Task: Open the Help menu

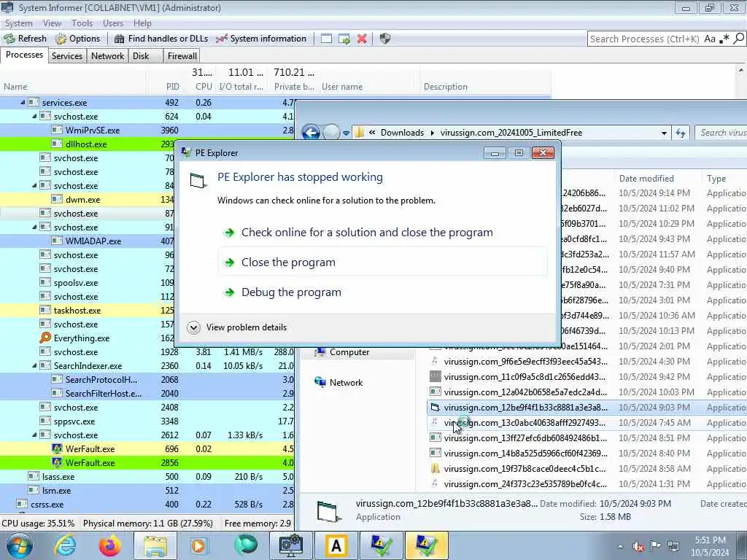Action: pos(142,23)
